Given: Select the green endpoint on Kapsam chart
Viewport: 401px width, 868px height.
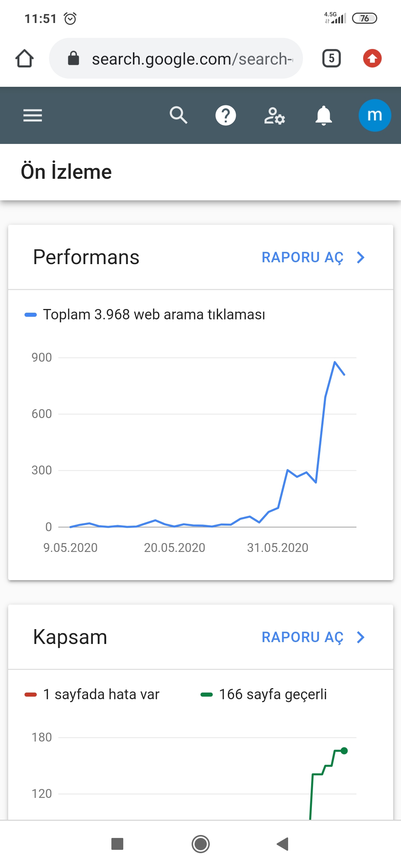Looking at the screenshot, I should pos(344,751).
